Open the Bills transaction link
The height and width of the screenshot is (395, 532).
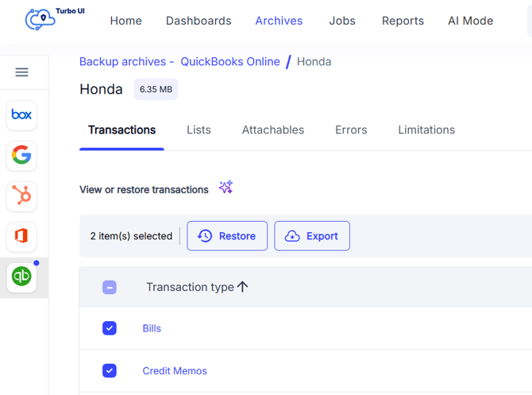click(152, 328)
